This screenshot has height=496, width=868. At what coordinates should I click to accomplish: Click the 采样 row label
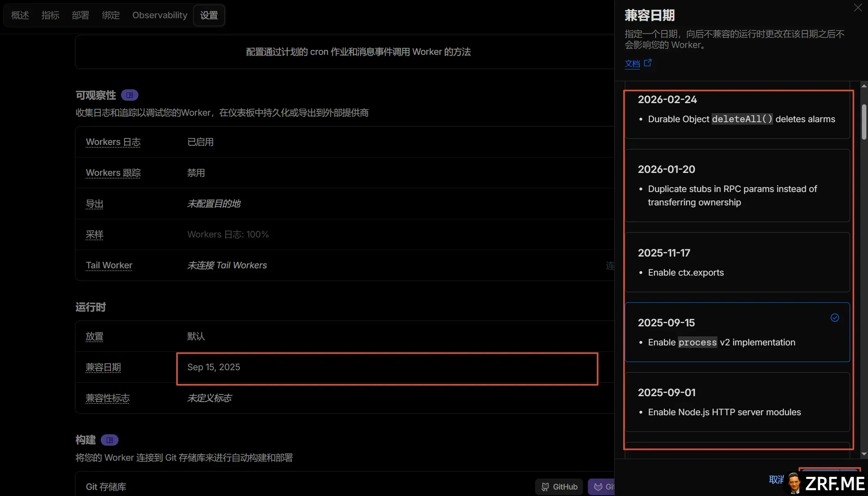click(x=95, y=235)
